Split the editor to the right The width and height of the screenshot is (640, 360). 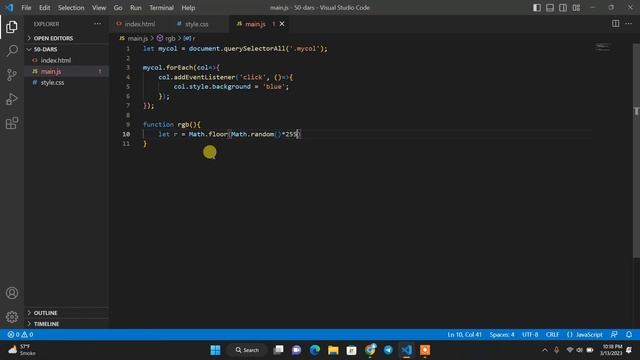click(x=616, y=24)
